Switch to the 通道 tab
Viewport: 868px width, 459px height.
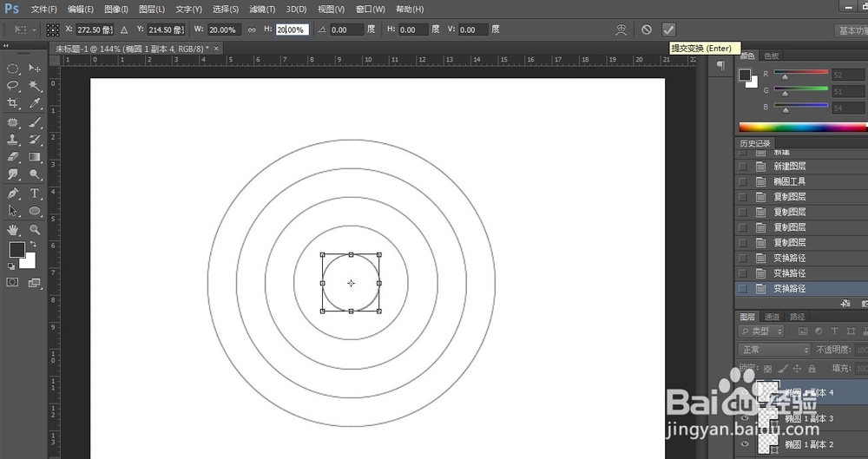click(772, 317)
